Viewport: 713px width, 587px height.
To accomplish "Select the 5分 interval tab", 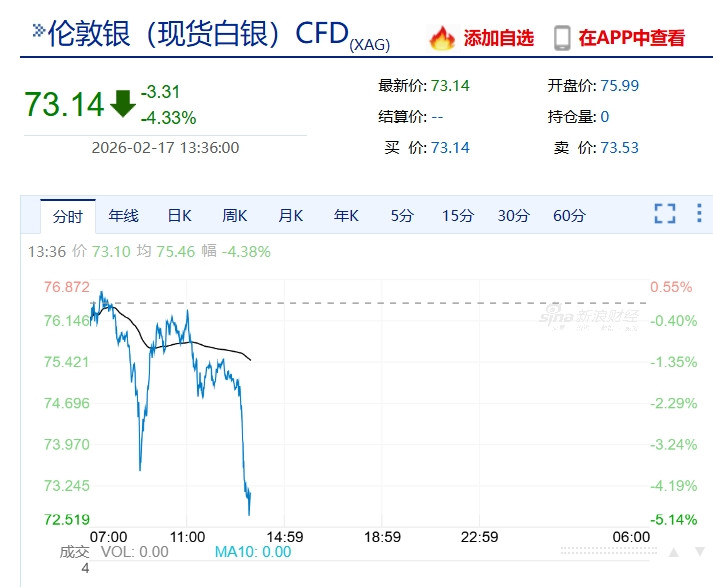I will pos(401,216).
